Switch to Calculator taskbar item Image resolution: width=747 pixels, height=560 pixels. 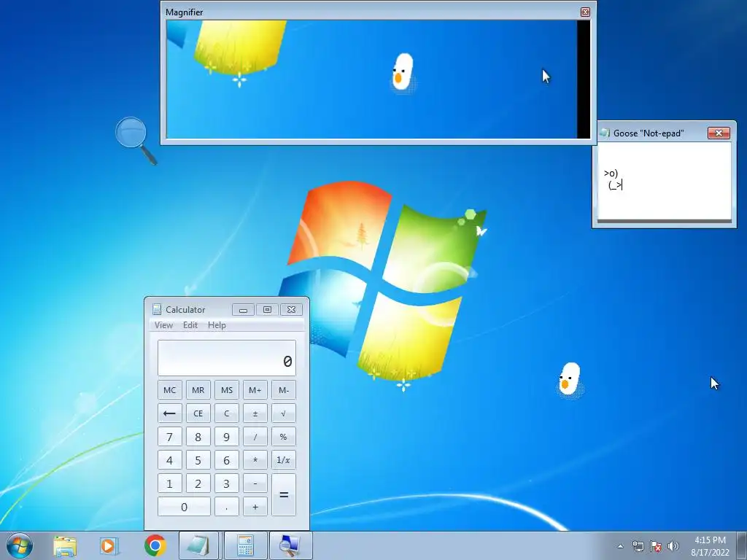tap(245, 545)
